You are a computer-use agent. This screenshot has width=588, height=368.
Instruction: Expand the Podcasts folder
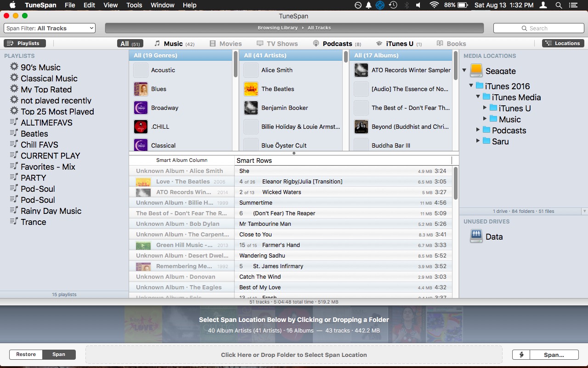478,130
